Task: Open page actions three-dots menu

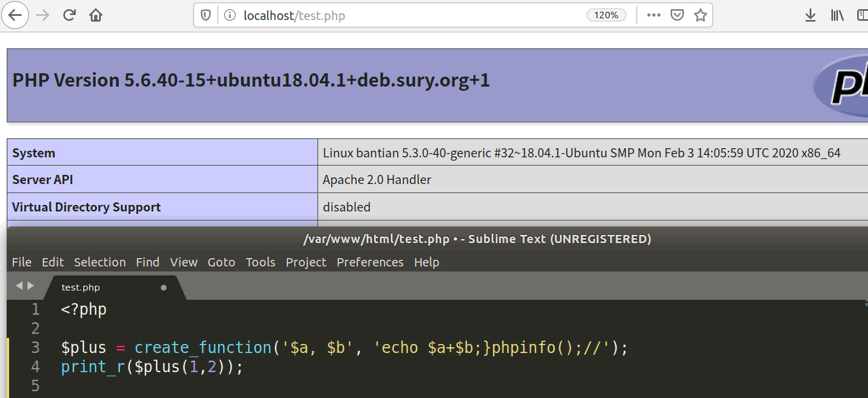Action: [653, 15]
